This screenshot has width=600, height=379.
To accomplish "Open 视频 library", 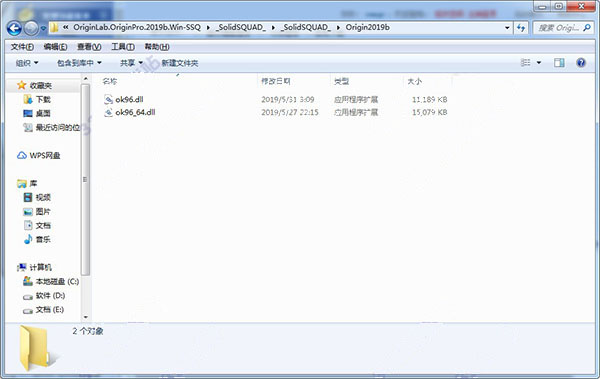I will tap(43, 197).
